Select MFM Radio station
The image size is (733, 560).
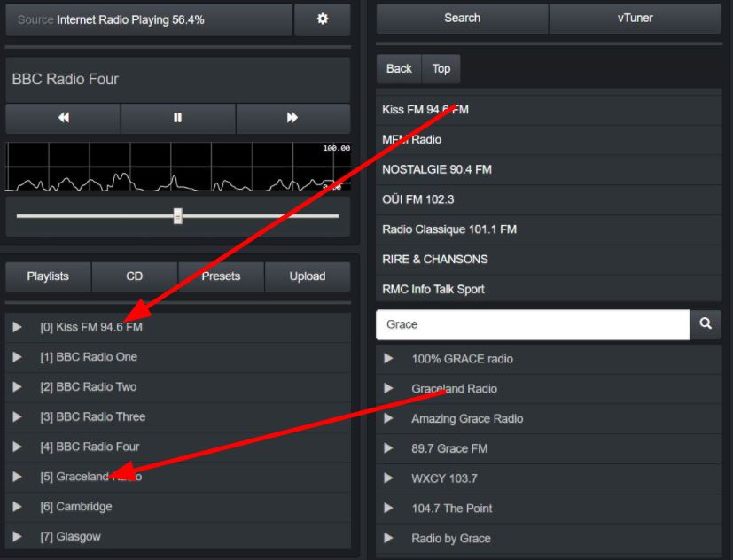tap(549, 140)
